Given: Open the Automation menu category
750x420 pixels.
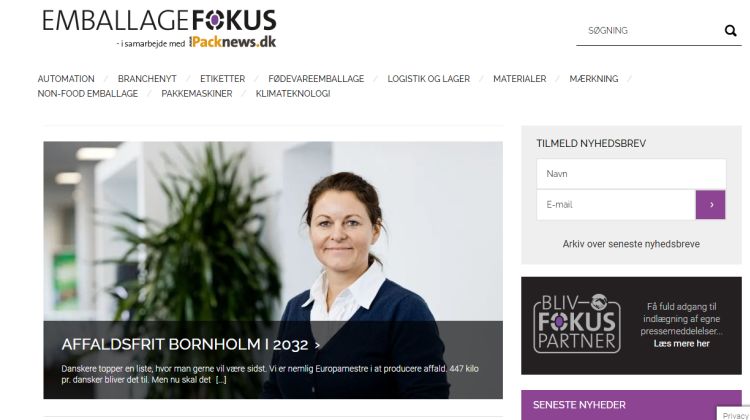Looking at the screenshot, I should click(66, 78).
